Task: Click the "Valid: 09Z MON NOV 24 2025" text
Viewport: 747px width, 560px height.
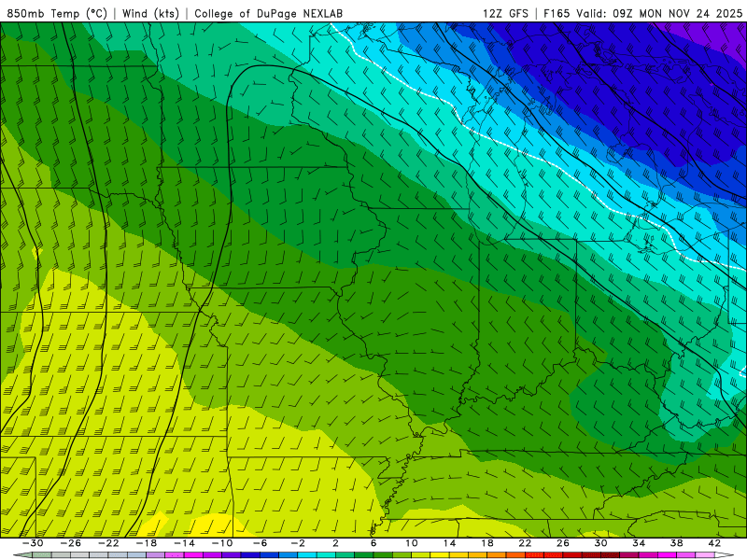Action: [x=659, y=13]
